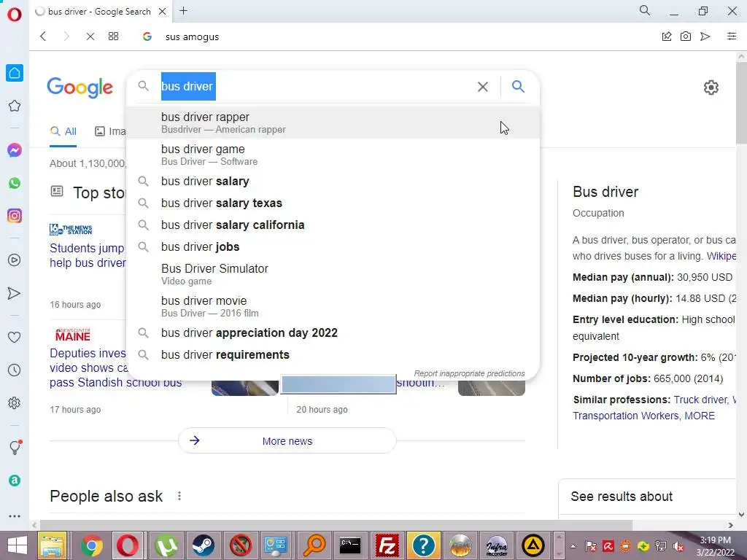Open My Flow in sidebar
747x560 pixels.
pyautogui.click(x=15, y=293)
